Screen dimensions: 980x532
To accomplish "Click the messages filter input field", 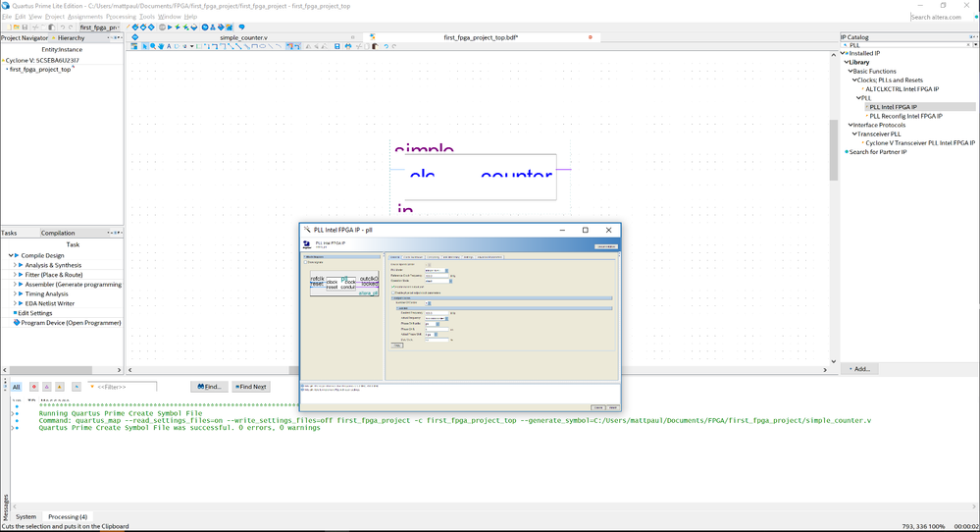I will pos(122,387).
